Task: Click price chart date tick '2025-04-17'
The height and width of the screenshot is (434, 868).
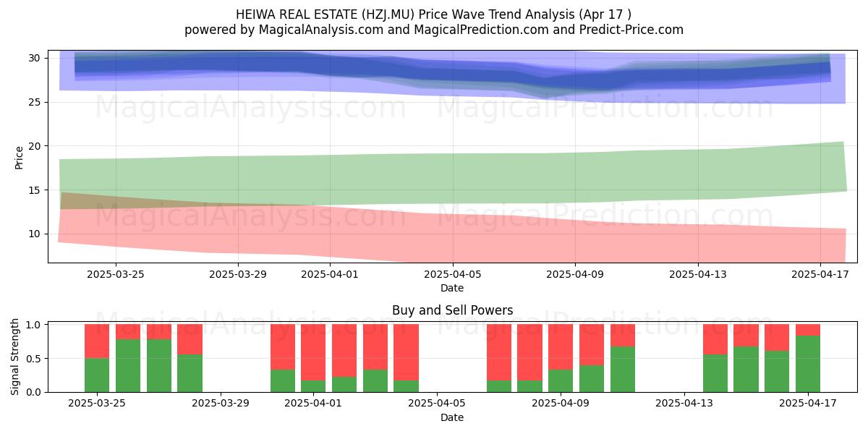Action: [820, 274]
